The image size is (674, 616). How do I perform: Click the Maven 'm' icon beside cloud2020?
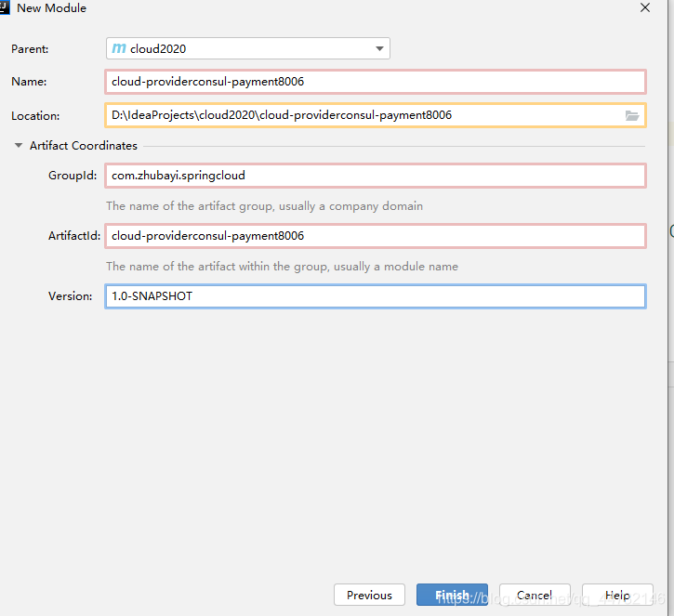click(x=119, y=48)
